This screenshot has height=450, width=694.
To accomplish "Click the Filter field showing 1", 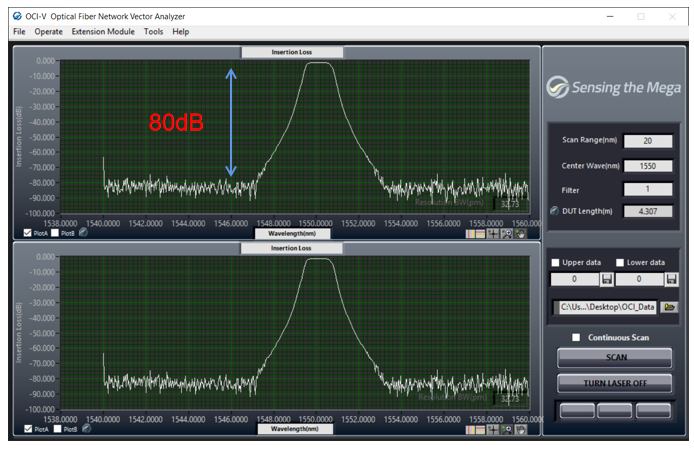I will pos(648,189).
